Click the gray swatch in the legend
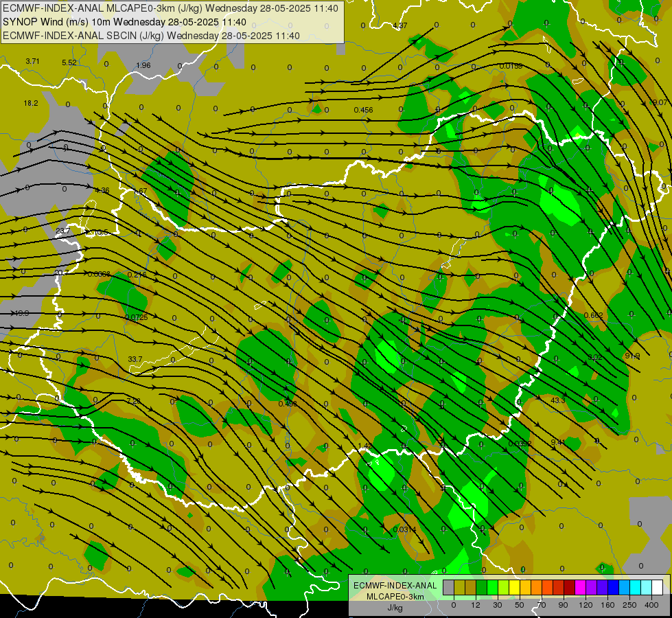This screenshot has height=618, width=672. click(x=449, y=587)
